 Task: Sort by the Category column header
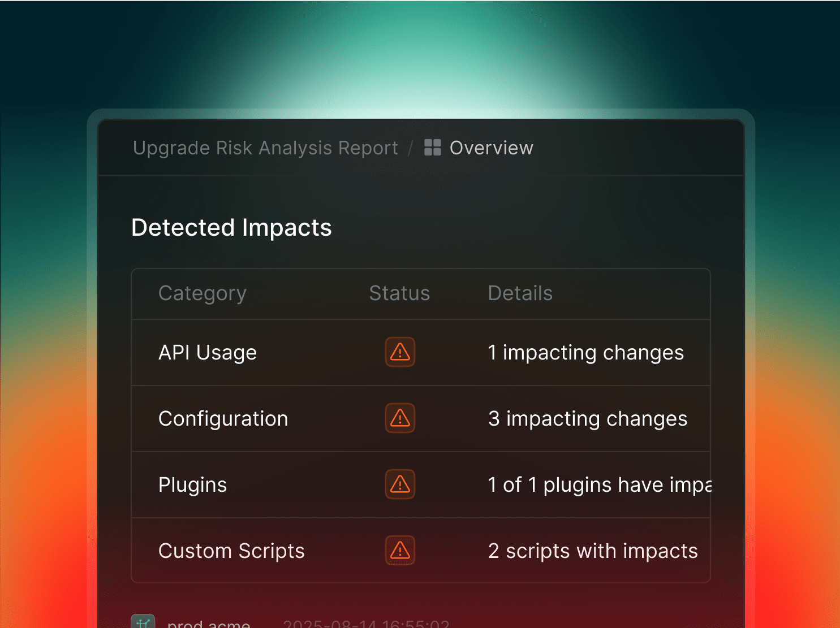pyautogui.click(x=203, y=293)
